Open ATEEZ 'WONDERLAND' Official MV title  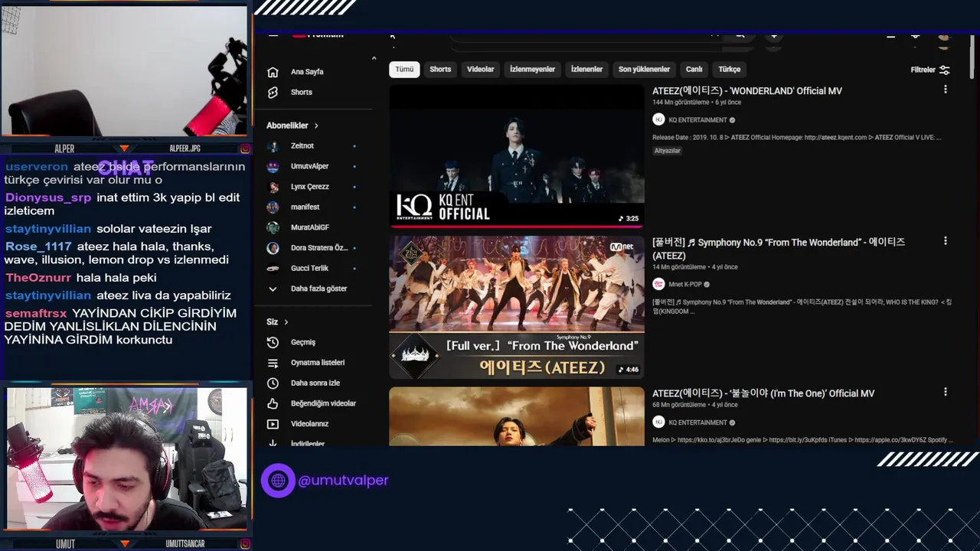pos(747,90)
